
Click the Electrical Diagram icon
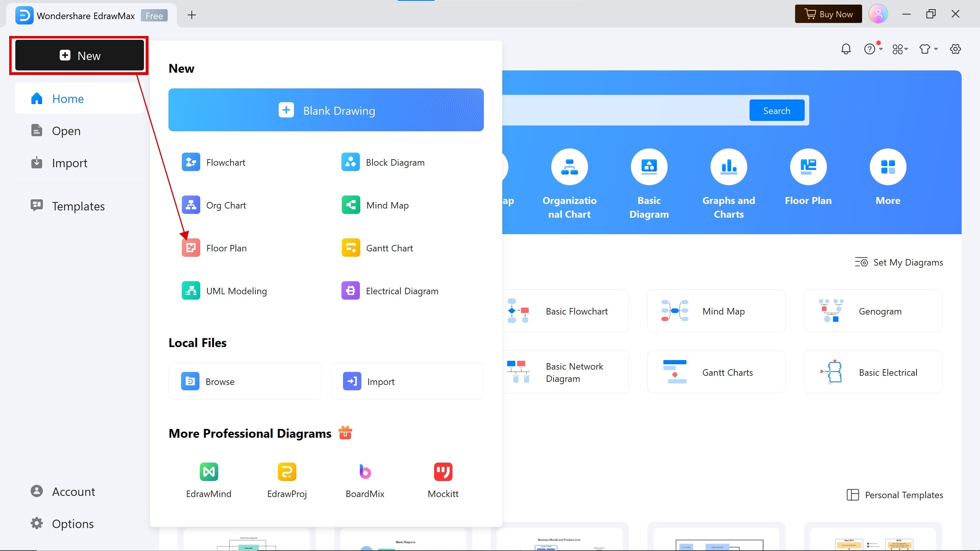coord(351,291)
